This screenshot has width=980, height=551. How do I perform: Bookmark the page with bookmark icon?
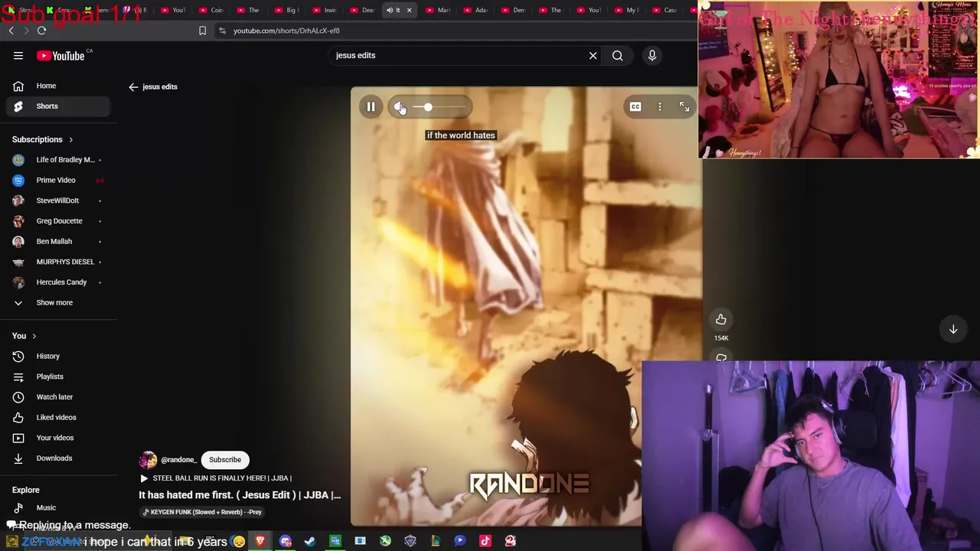pos(202,31)
